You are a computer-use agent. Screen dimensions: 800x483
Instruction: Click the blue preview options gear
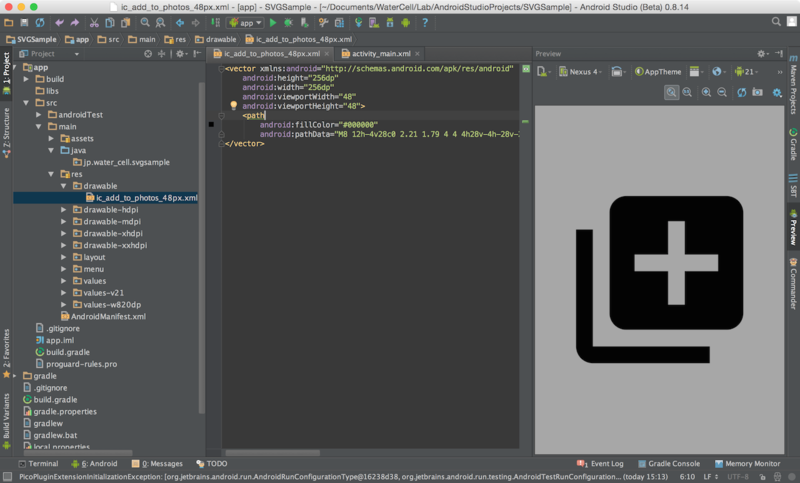pos(777,92)
